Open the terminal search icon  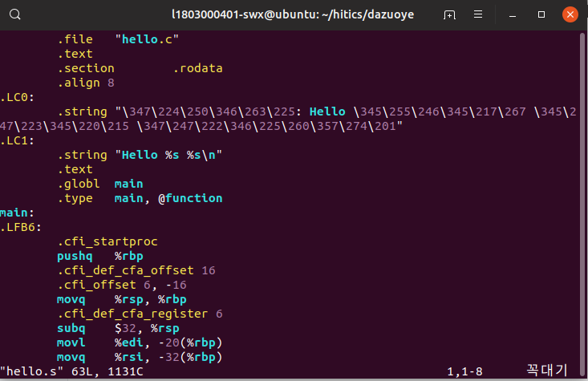click(x=15, y=14)
